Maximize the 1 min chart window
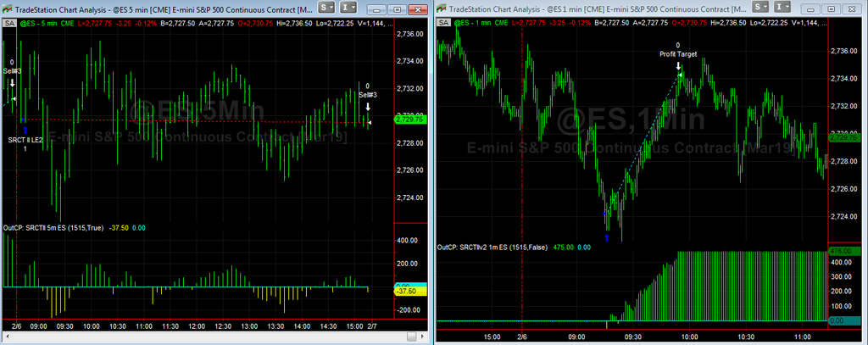868x345 pixels. pyautogui.click(x=832, y=8)
